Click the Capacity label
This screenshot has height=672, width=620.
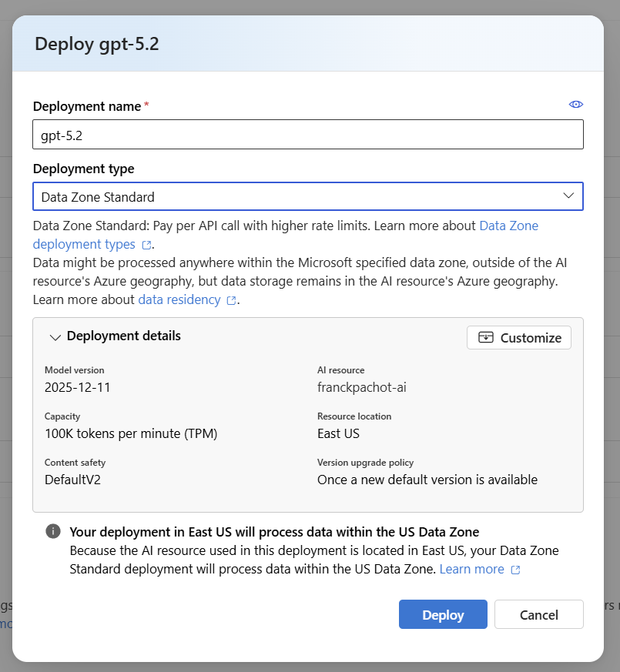(x=62, y=416)
